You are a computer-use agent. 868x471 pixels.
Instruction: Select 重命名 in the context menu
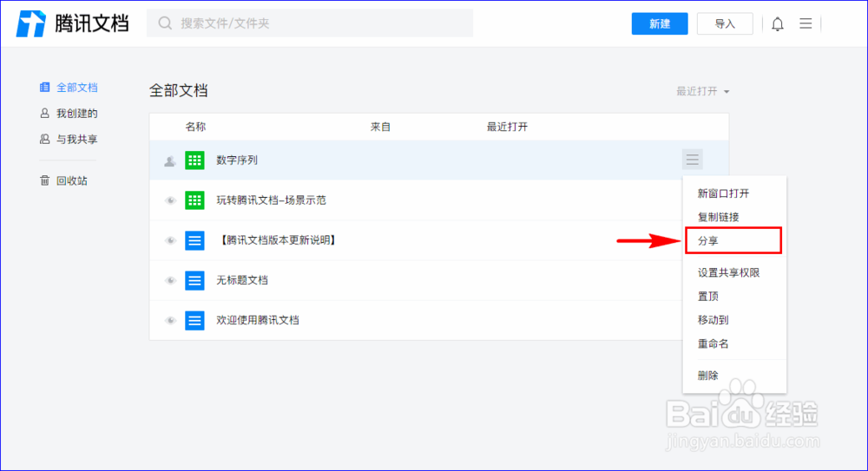click(x=713, y=343)
